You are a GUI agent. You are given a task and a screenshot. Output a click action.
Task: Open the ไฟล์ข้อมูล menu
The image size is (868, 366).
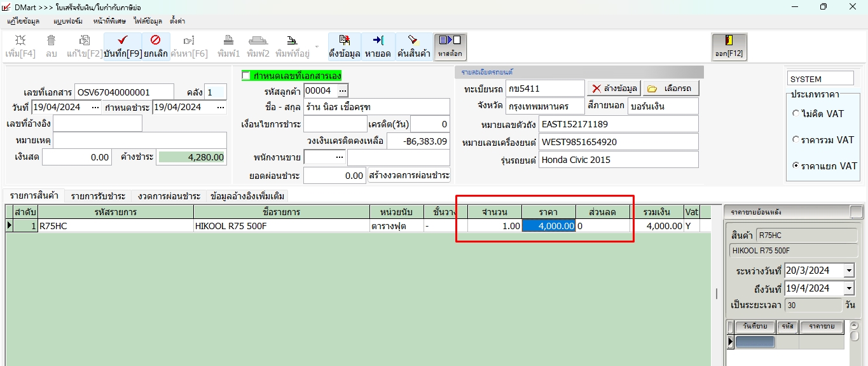(x=147, y=21)
